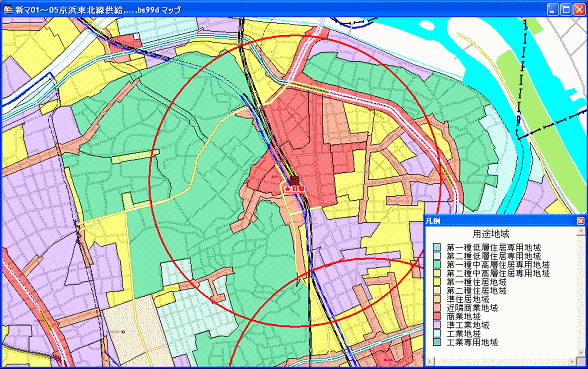Click the app icon in map title bar

coord(8,9)
